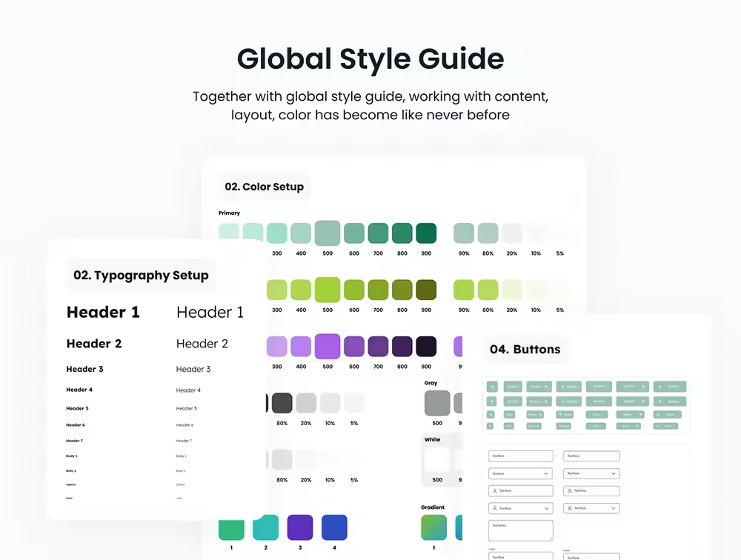Click inside the Textarea input field
The image size is (741, 560).
pyautogui.click(x=520, y=530)
